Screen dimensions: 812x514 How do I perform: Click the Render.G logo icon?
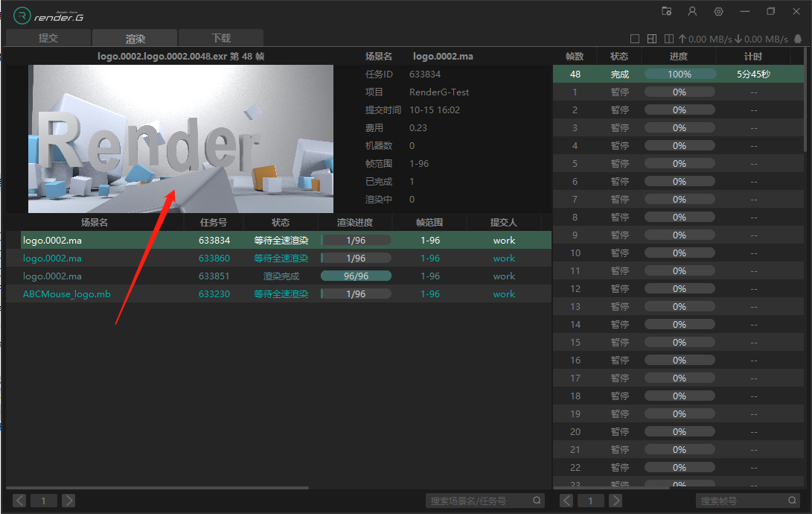click(x=22, y=15)
